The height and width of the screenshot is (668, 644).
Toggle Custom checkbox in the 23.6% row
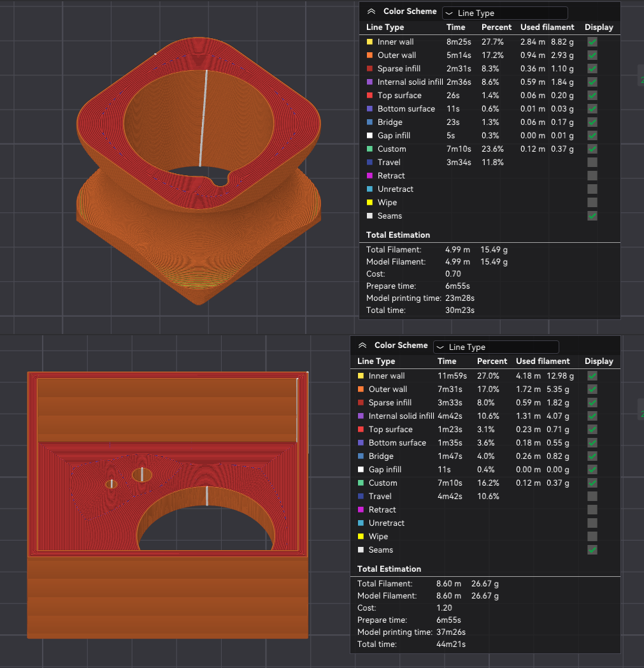click(592, 149)
